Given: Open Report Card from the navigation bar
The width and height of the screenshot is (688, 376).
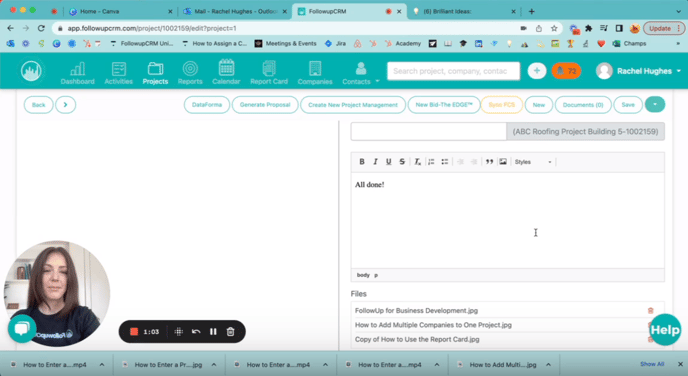Looking at the screenshot, I should [269, 72].
